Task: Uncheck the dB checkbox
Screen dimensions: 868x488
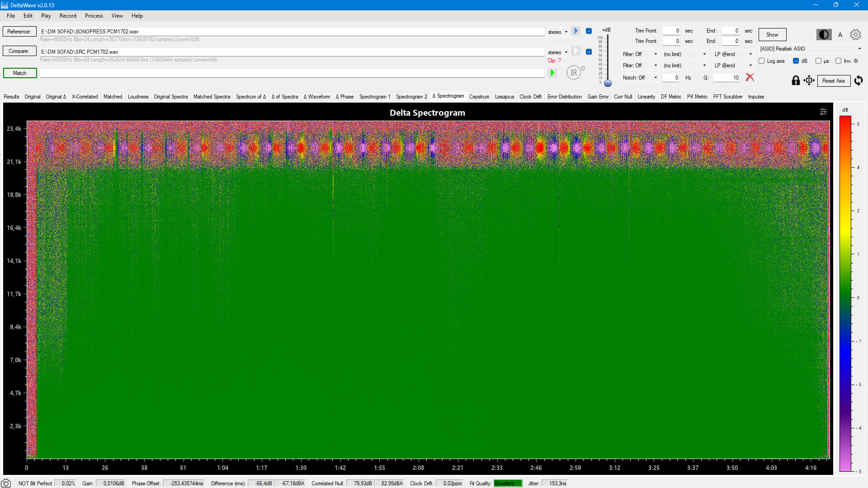Action: tap(796, 61)
